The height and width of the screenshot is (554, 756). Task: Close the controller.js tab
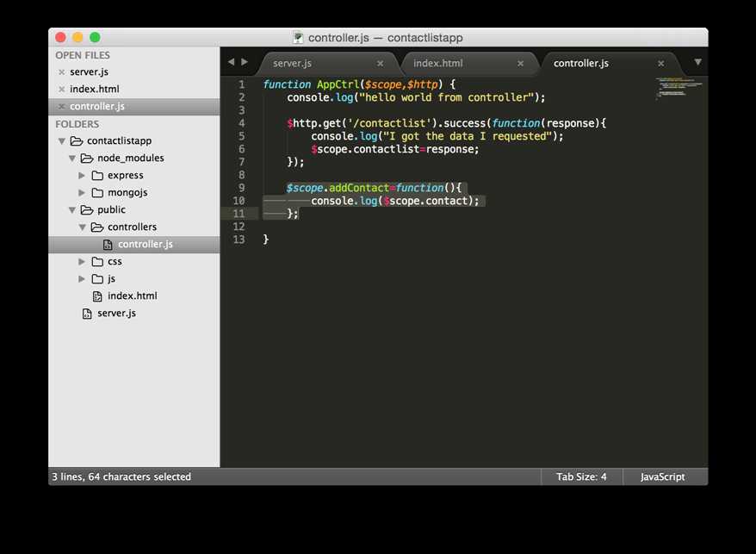coord(661,63)
